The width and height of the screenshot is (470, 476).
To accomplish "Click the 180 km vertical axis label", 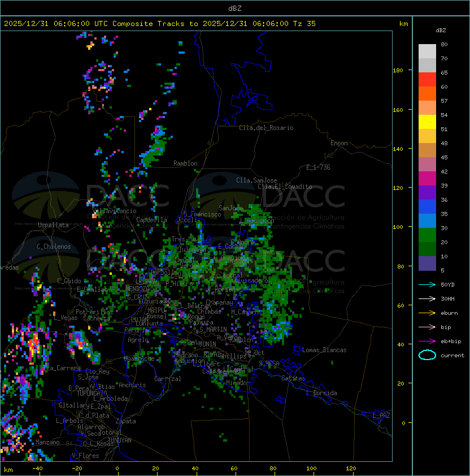I will tap(398, 71).
